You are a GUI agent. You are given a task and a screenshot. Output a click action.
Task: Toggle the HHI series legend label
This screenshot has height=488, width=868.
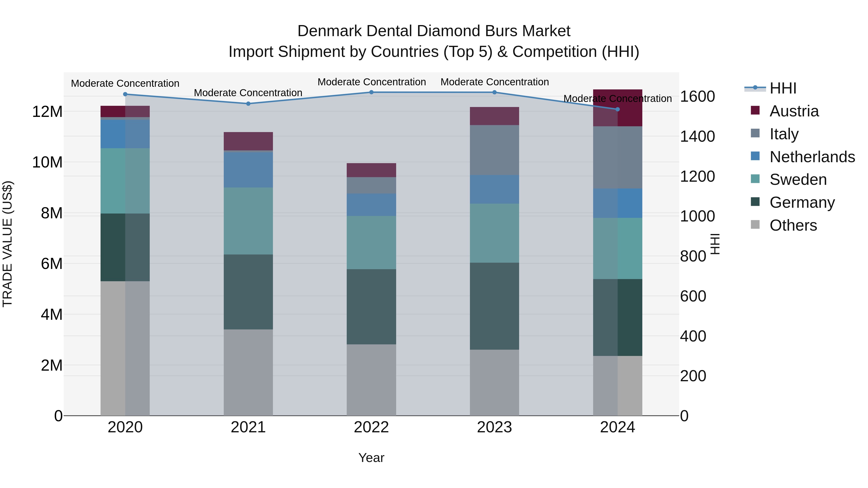coord(783,88)
